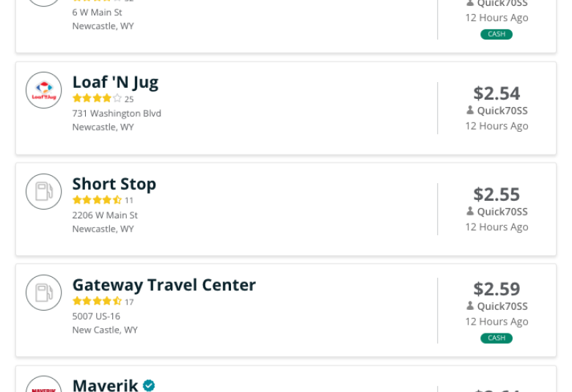Click the Short Stop star rating

pyautogui.click(x=97, y=200)
